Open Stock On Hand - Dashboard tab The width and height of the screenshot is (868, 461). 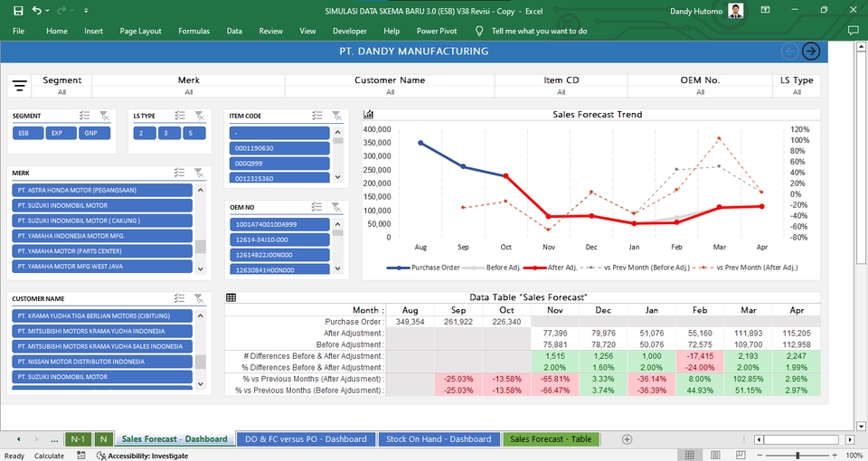pyautogui.click(x=439, y=439)
